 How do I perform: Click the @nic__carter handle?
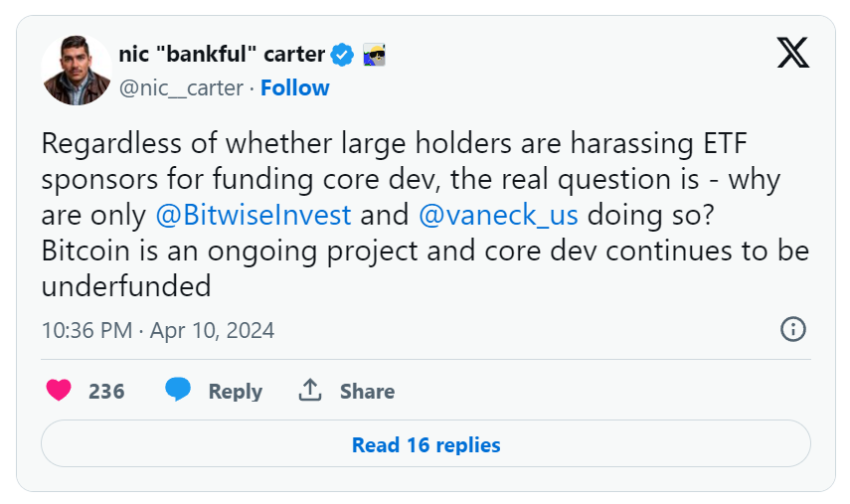(181, 87)
